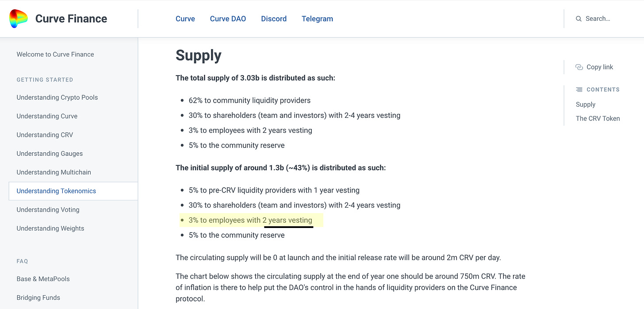Open Understanding Voting page
This screenshot has height=309, width=644.
tap(48, 210)
